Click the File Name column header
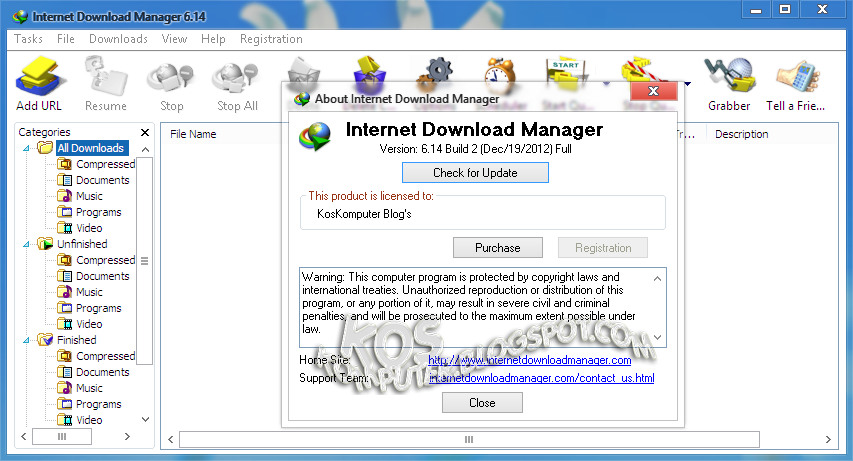This screenshot has height=461, width=853. point(193,134)
